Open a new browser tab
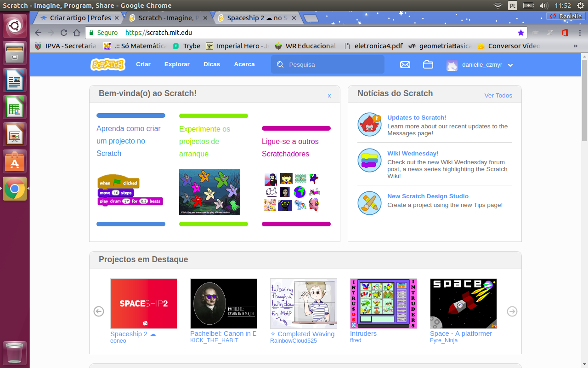This screenshot has height=368, width=588. point(311,18)
